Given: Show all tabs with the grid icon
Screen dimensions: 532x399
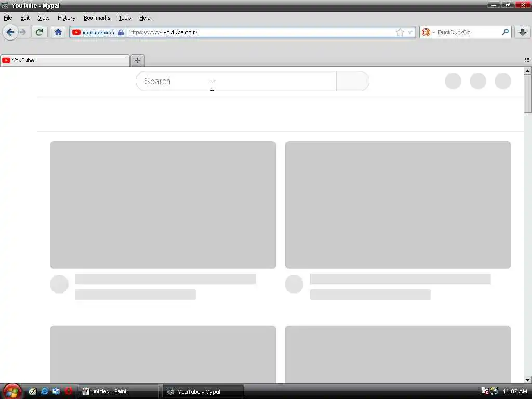Looking at the screenshot, I should 527,60.
